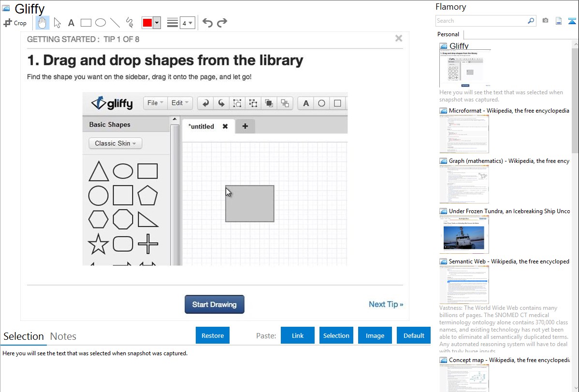
Task: Open the Graph (mathematics) Wikipedia snapshot thumbnail
Action: coord(464,184)
